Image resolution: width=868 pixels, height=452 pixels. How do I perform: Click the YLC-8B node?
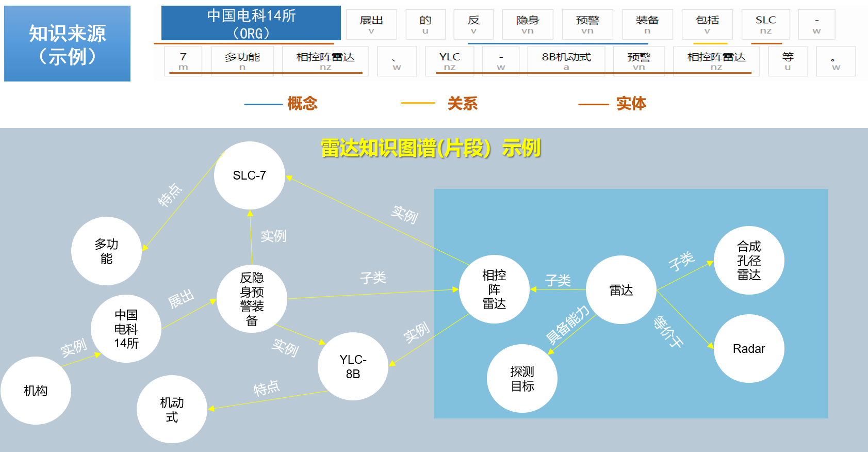coord(353,366)
